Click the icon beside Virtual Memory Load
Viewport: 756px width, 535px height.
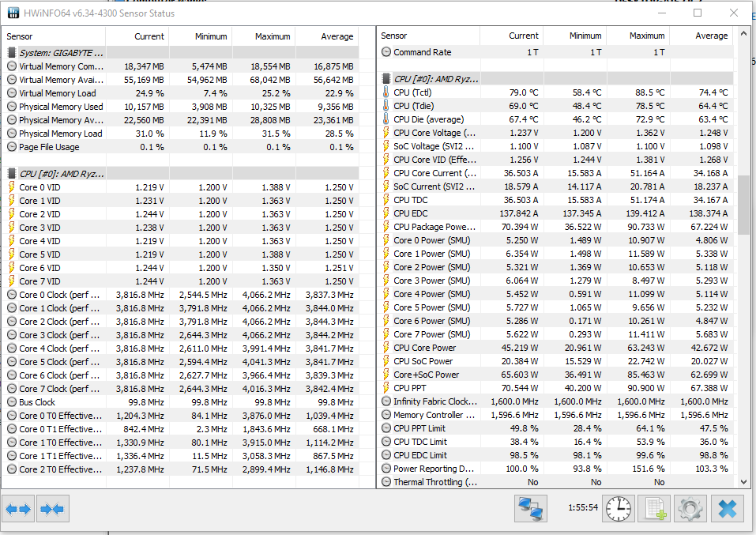[12, 93]
